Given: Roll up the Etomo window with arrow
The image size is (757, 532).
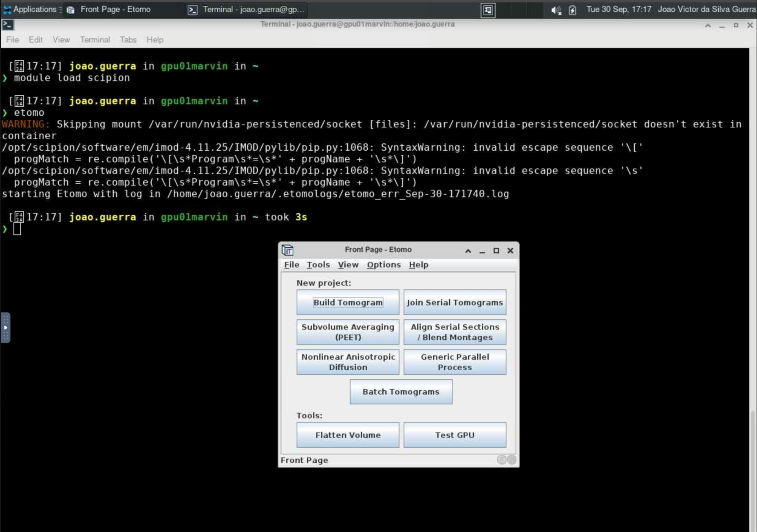Looking at the screenshot, I should (468, 251).
